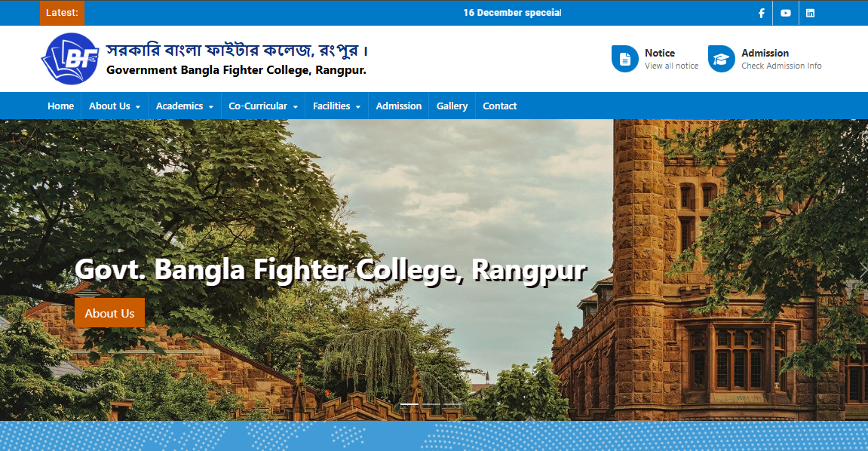Open the YouTube channel icon
The width and height of the screenshot is (868, 451).
[x=786, y=13]
